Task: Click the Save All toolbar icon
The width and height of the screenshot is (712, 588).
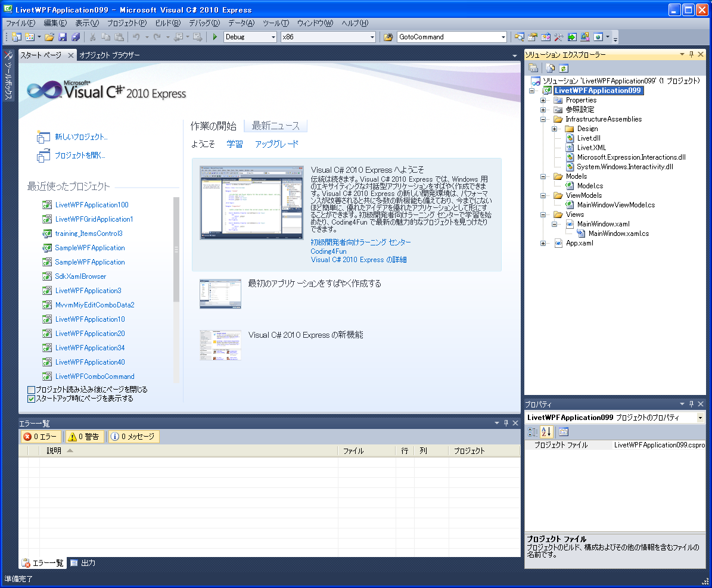Action: click(76, 37)
